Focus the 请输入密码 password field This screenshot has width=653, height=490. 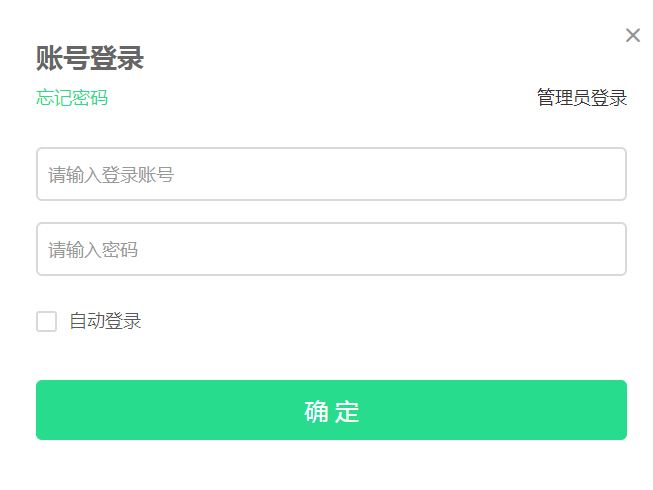click(331, 249)
